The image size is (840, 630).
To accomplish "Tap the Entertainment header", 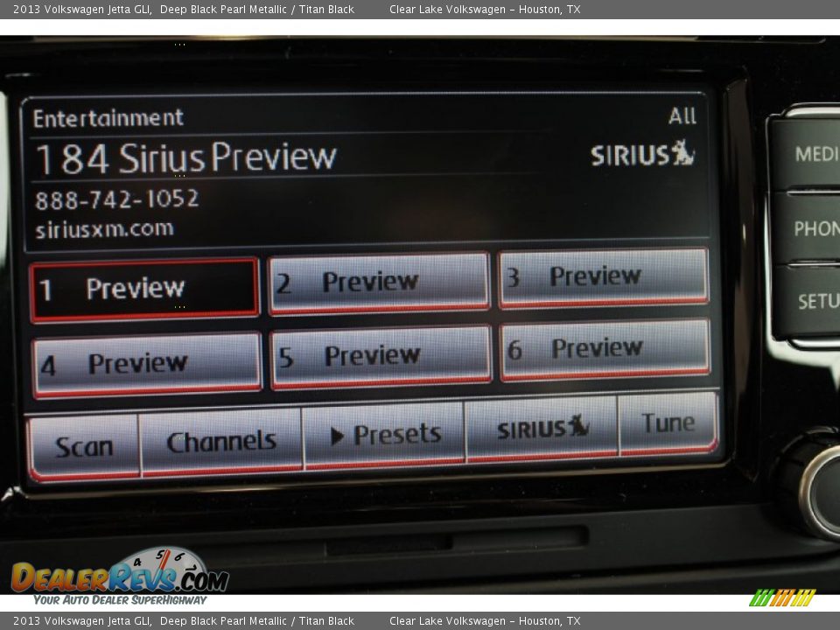I will pos(108,116).
